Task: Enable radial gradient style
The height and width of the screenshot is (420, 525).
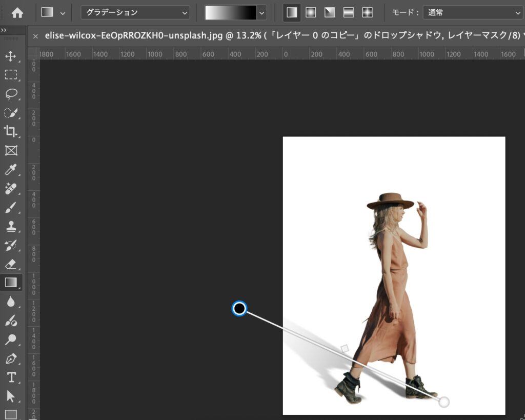Action: [311, 13]
